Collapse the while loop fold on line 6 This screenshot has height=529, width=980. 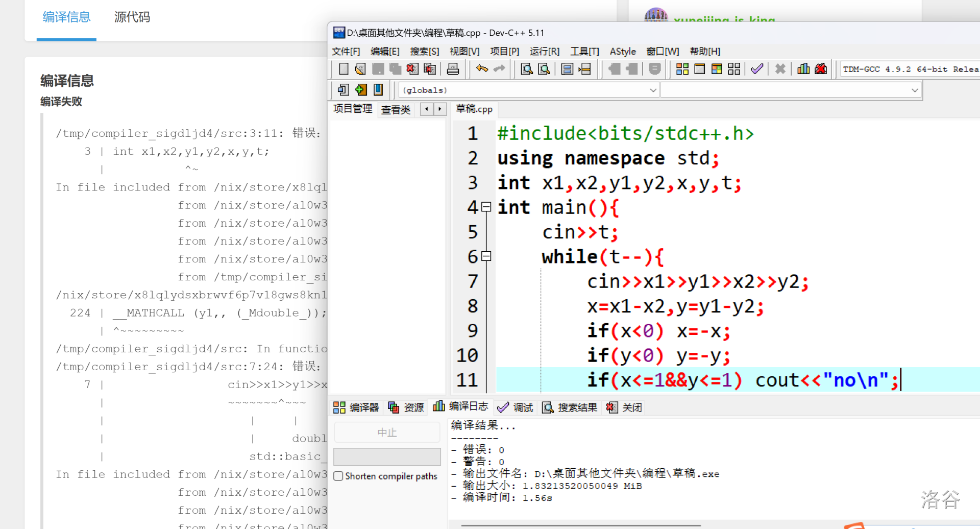point(486,256)
